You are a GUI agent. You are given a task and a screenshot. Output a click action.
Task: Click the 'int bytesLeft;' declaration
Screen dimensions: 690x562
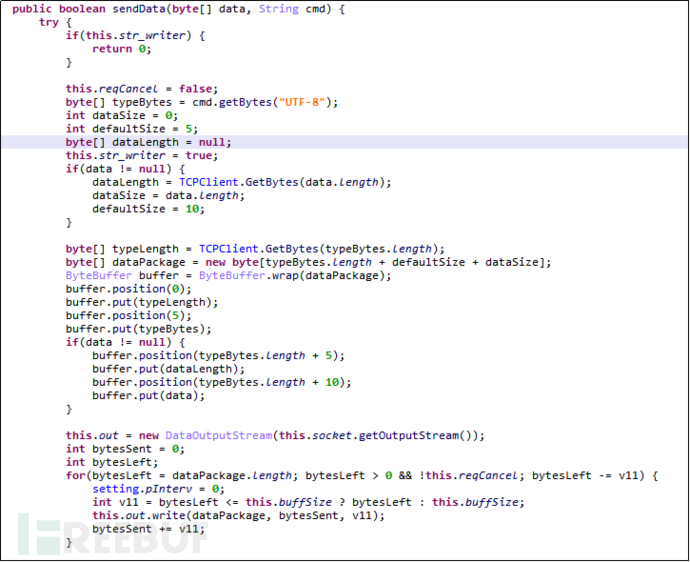tap(112, 462)
